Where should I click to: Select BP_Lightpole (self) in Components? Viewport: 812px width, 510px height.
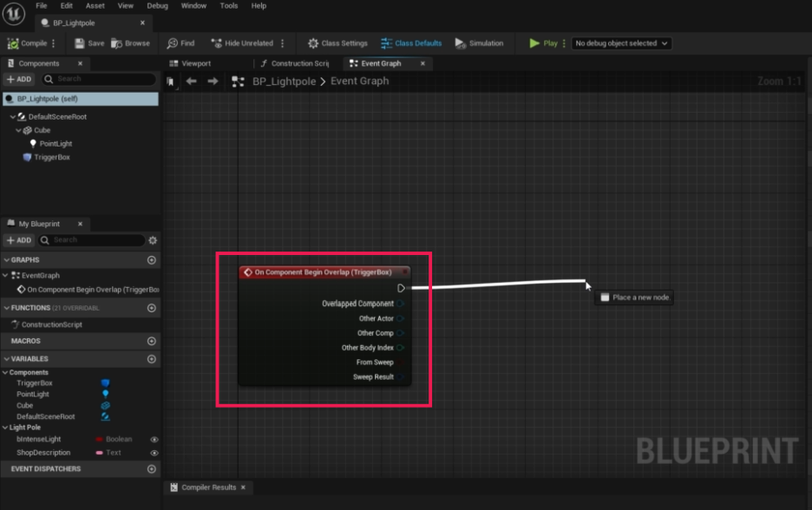(x=81, y=99)
